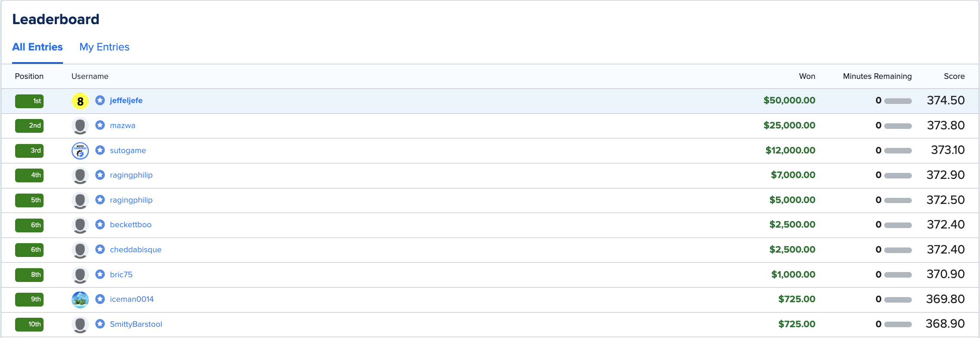Click iceman0014's landscape profile picture
This screenshot has height=338, width=980.
pyautogui.click(x=80, y=300)
